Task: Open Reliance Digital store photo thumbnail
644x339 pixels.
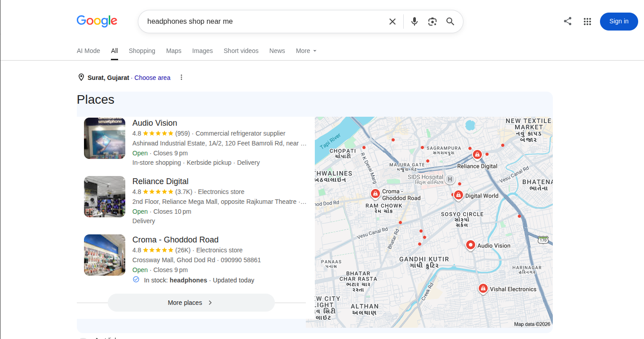Action: 105,197
